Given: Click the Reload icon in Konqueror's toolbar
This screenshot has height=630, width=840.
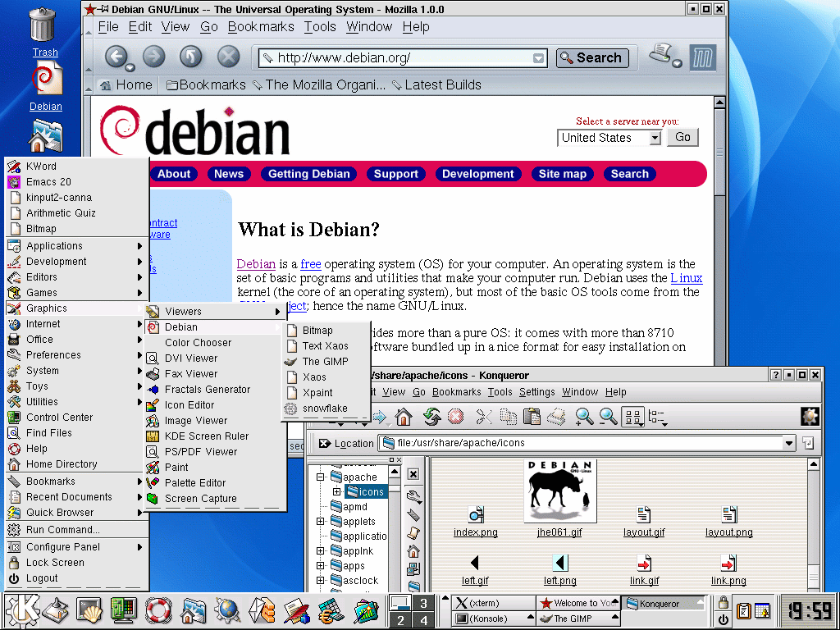Looking at the screenshot, I should click(x=431, y=417).
